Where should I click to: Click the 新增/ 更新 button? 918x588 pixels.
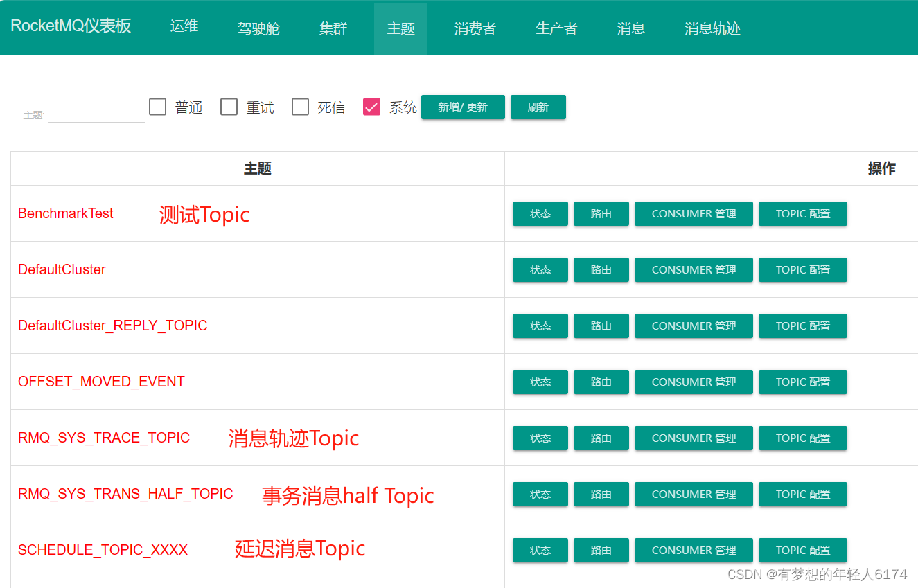463,107
